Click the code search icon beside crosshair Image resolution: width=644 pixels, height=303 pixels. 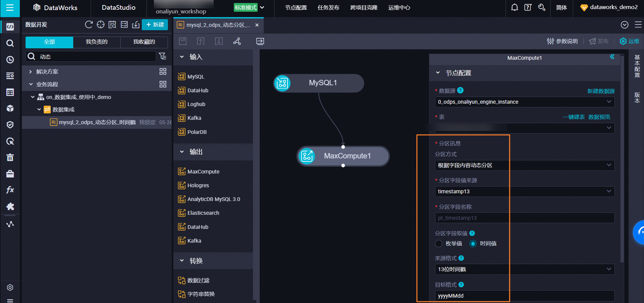[x=112, y=24]
